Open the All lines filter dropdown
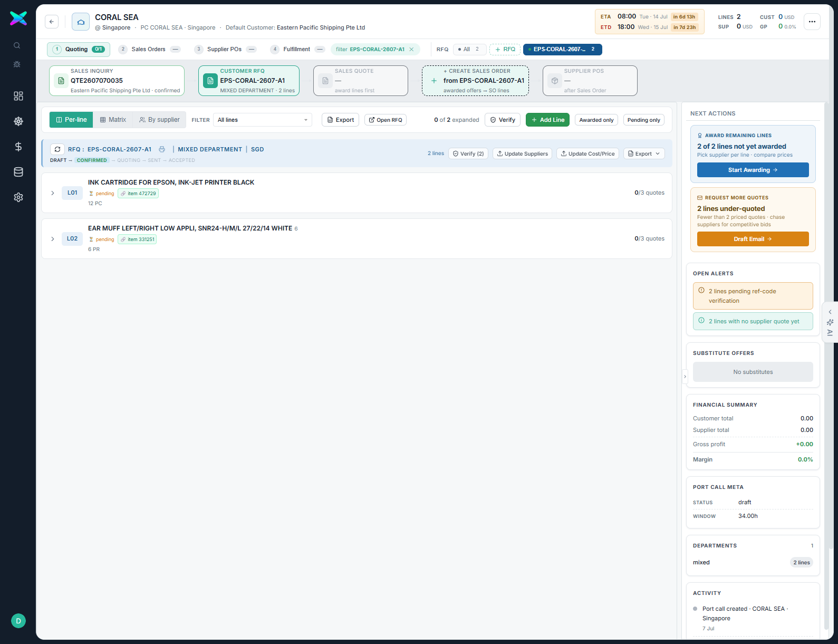838x644 pixels. pos(263,120)
